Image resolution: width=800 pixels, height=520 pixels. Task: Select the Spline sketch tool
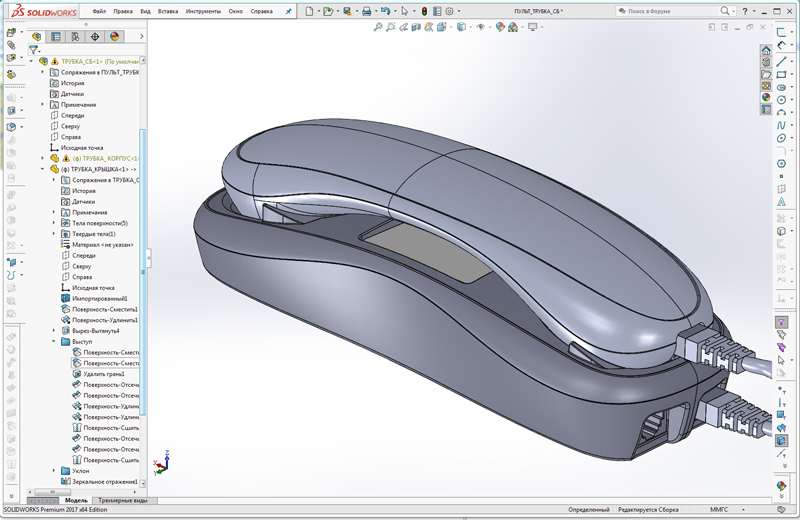coord(781,125)
